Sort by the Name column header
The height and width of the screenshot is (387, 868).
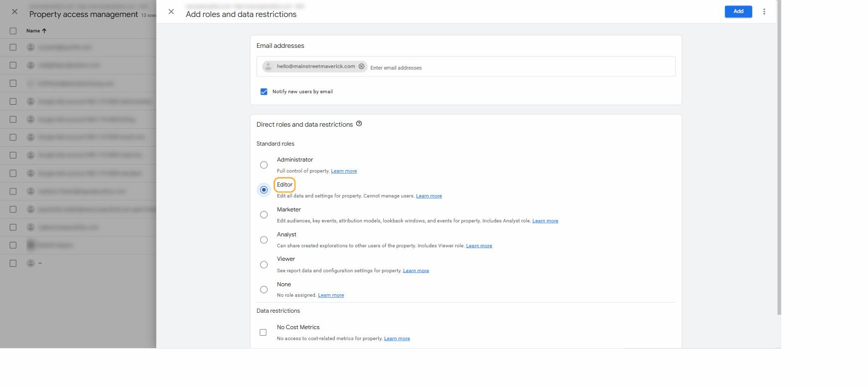click(x=36, y=31)
